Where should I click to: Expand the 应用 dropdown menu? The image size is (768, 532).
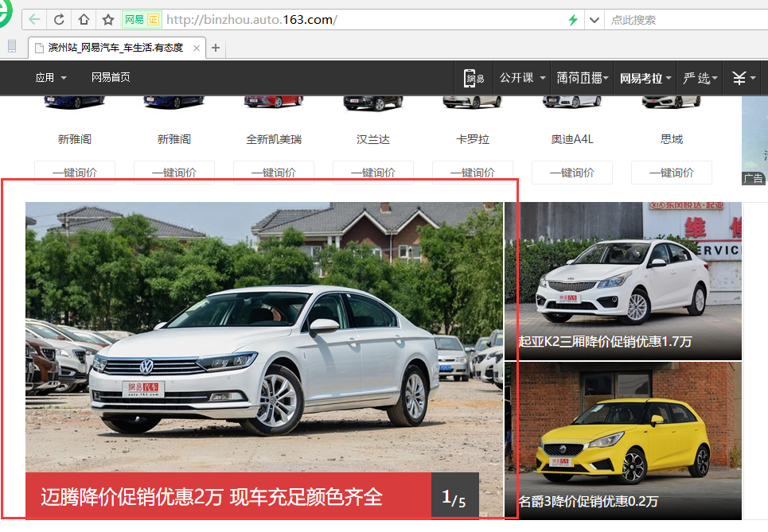click(51, 77)
